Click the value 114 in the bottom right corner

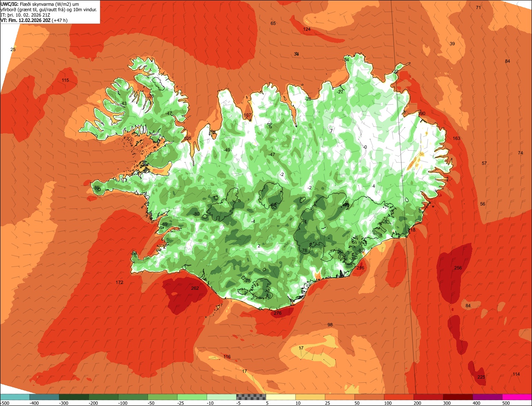[x=516, y=374]
